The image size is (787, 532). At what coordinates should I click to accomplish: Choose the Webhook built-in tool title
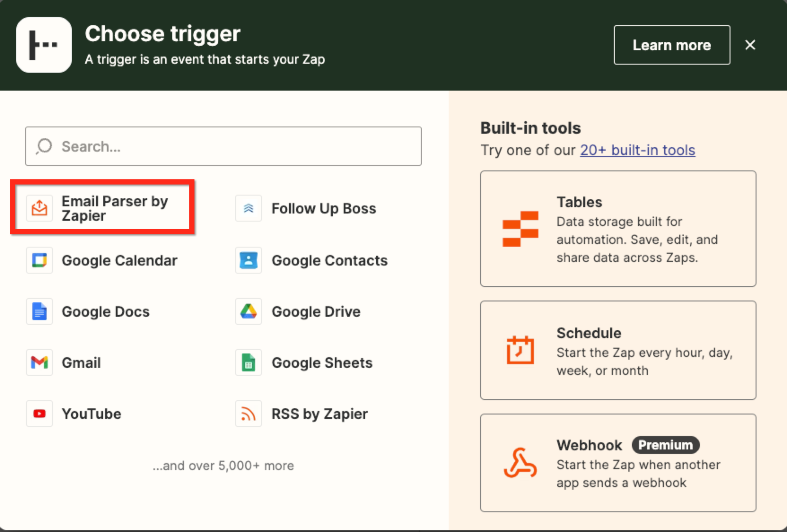click(590, 445)
